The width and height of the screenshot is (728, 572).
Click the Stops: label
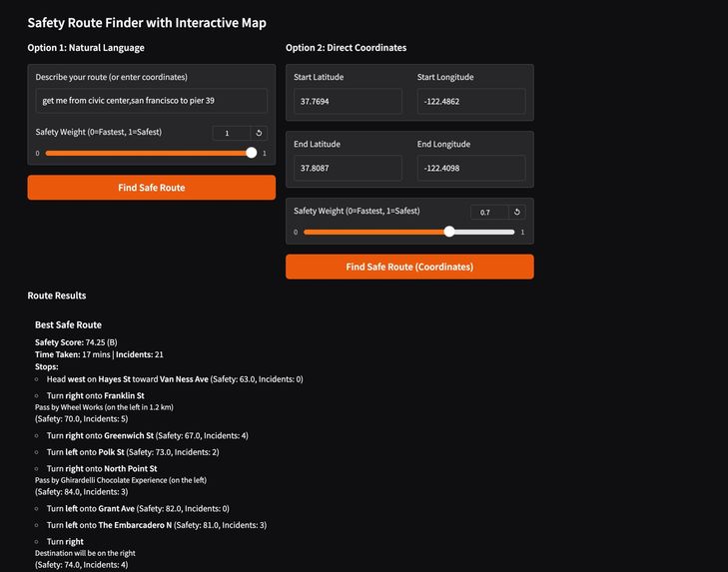tap(46, 366)
